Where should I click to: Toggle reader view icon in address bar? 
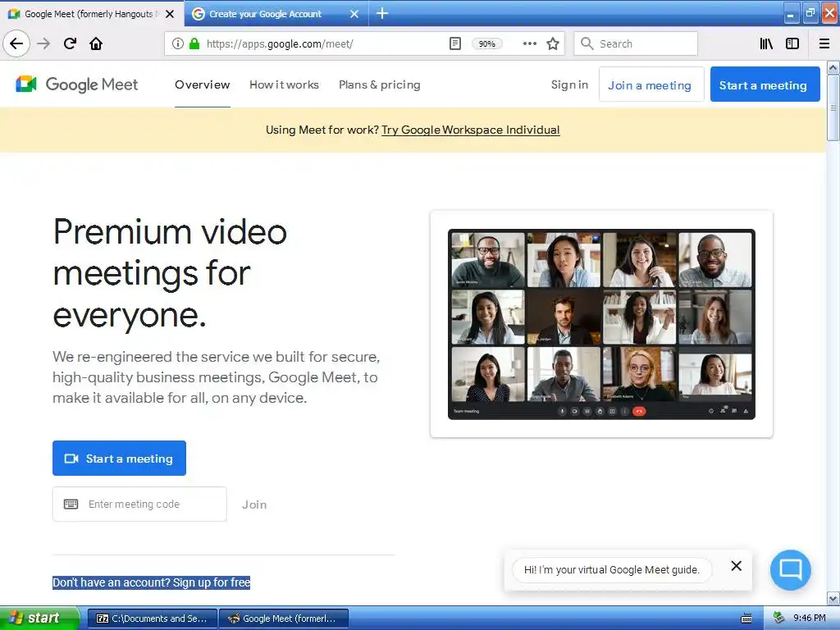coord(454,44)
